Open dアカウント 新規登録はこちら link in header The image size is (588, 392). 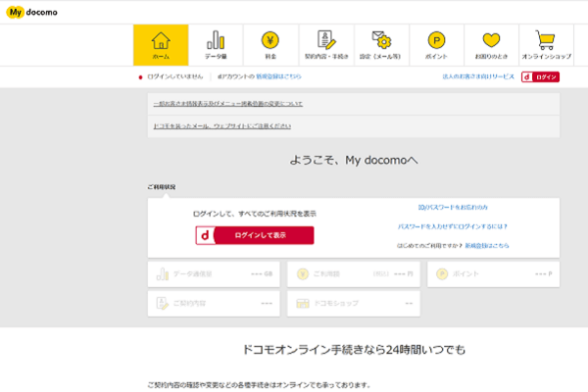(278, 76)
